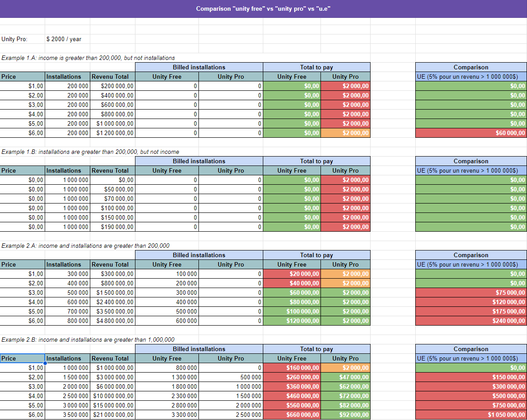The height and width of the screenshot is (420, 527).
Task: Click the red '$1 050 000,00' UE cell
Action: tap(471, 415)
